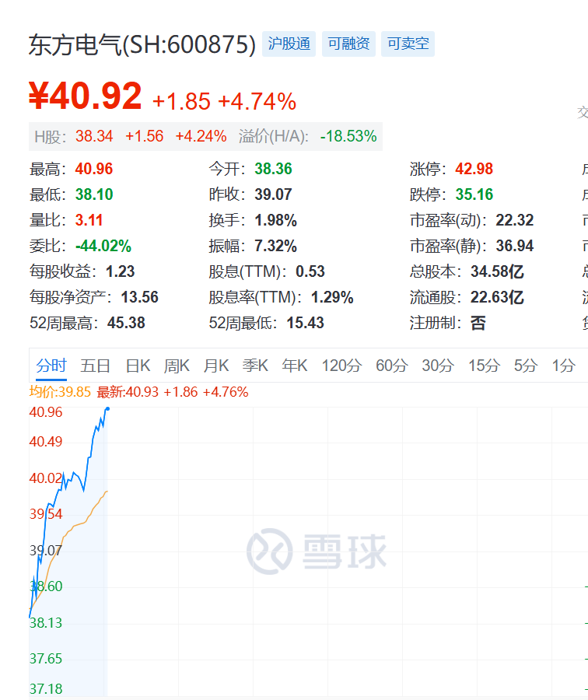This screenshot has width=588, height=700.
Task: Click the 40.49 y-axis label
Action: [46, 442]
